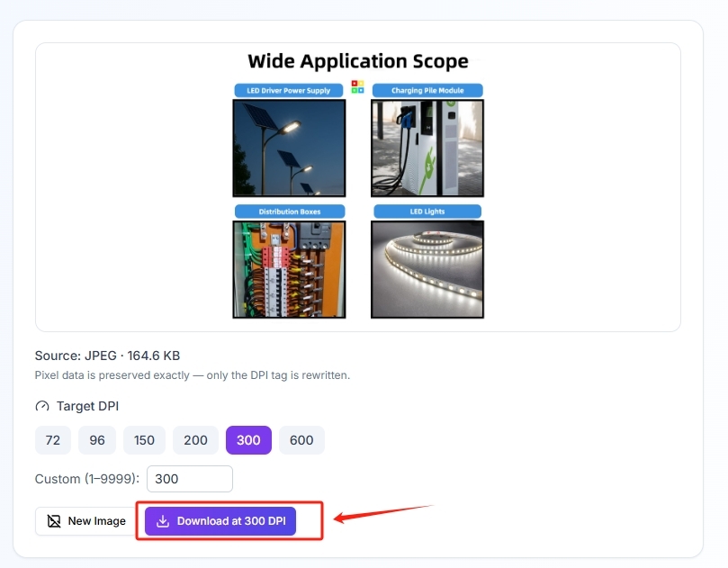Select the 96 DPI preset
Image resolution: width=728 pixels, height=568 pixels.
[97, 440]
